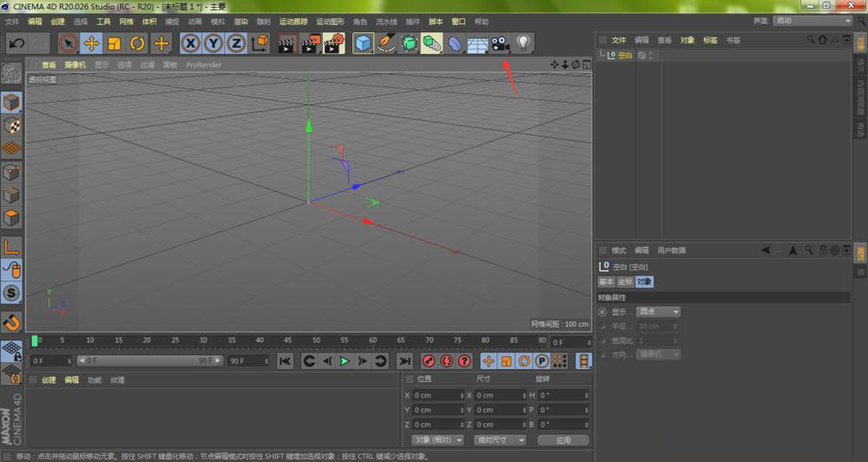Toggle the Y axis lock

214,43
